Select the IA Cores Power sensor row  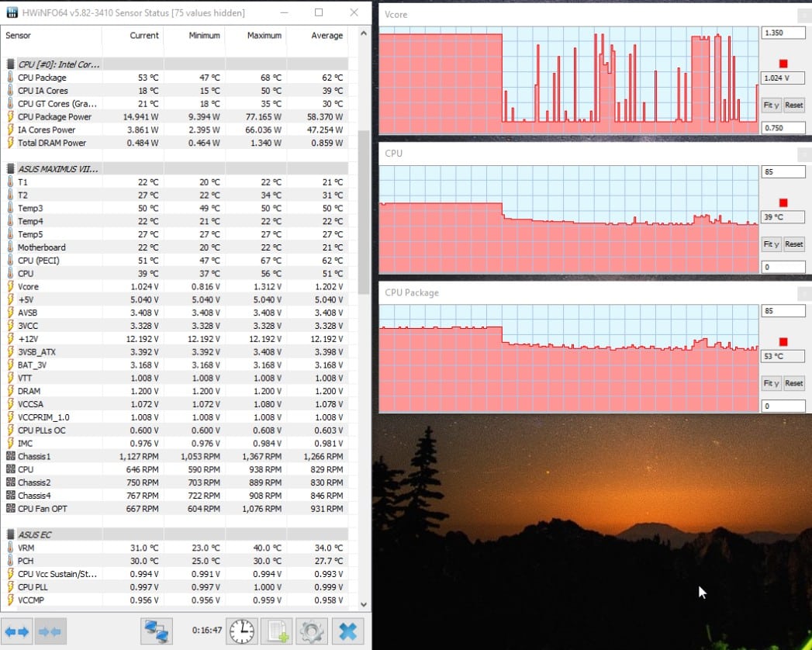click(x=174, y=130)
